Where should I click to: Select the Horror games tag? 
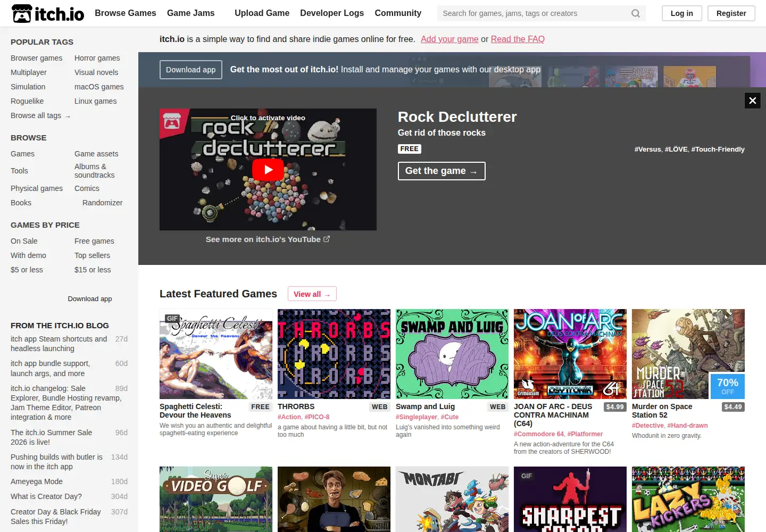tap(97, 58)
